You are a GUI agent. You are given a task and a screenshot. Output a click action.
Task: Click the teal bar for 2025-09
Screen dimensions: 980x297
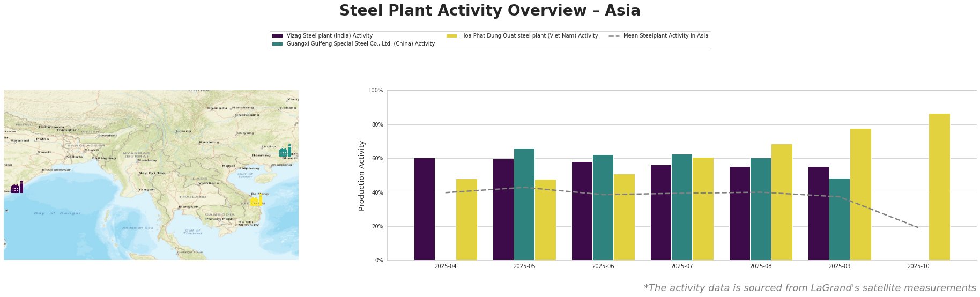(840, 219)
